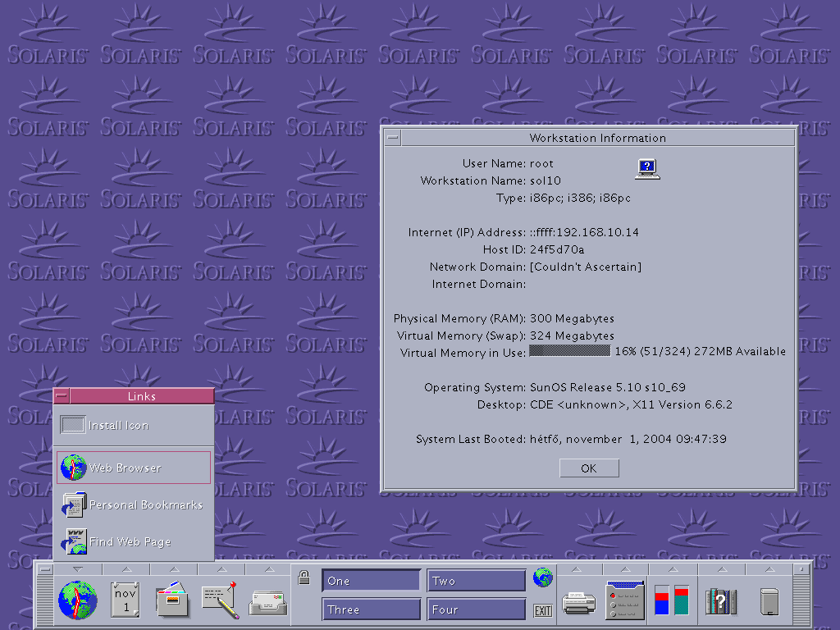Viewport: 840px width, 630px height.
Task: Collapse Links subpanel arrow above globe
Action: pos(78,569)
